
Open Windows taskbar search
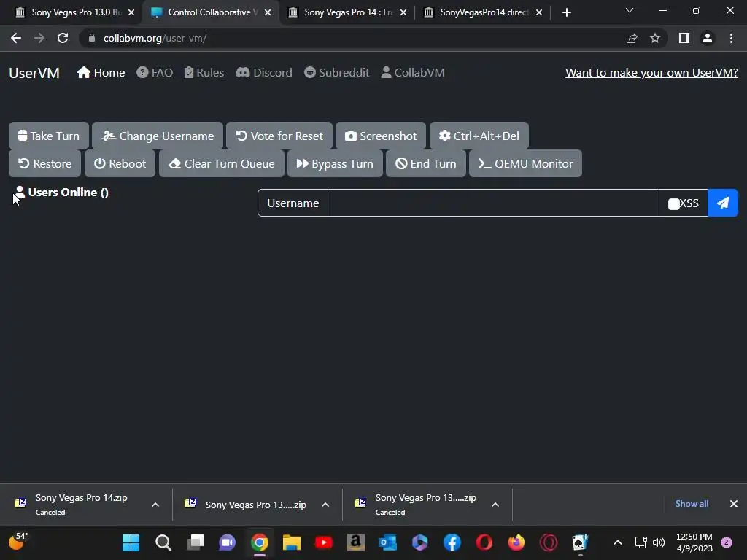click(x=163, y=542)
